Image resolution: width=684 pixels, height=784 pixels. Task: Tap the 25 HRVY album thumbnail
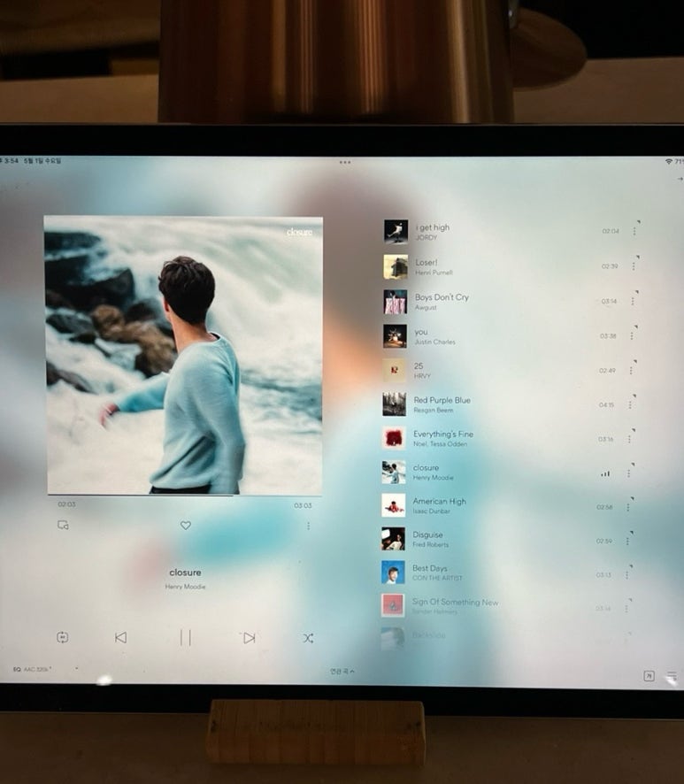point(395,371)
